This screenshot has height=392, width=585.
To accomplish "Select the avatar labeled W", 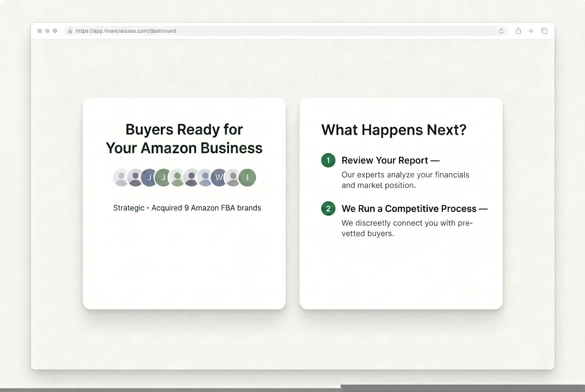I will point(219,177).
